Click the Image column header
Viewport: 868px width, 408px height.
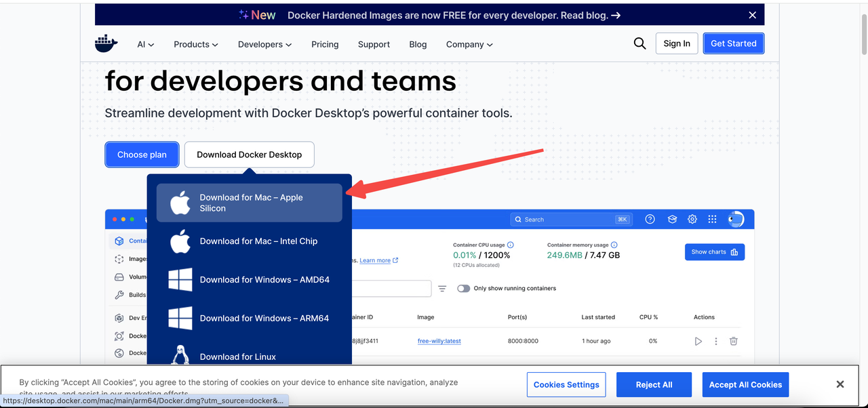[x=426, y=317]
